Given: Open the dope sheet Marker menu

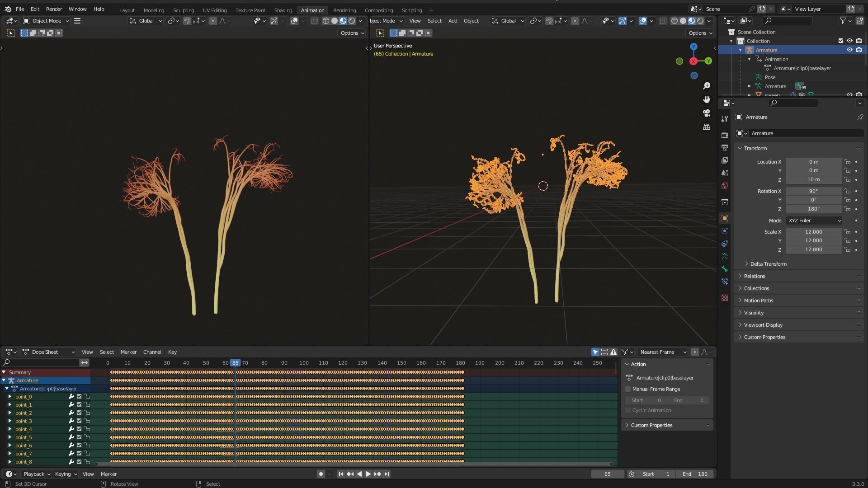Looking at the screenshot, I should click(x=128, y=352).
